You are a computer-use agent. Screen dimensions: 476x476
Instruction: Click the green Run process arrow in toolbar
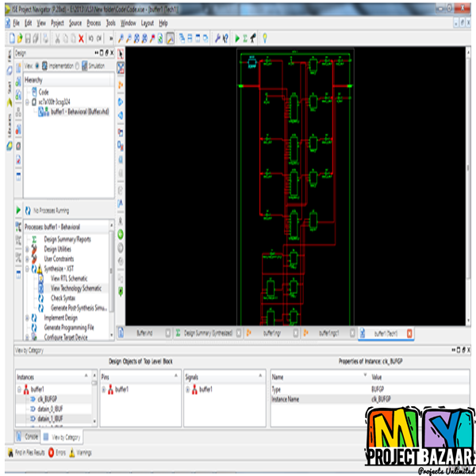(236, 37)
